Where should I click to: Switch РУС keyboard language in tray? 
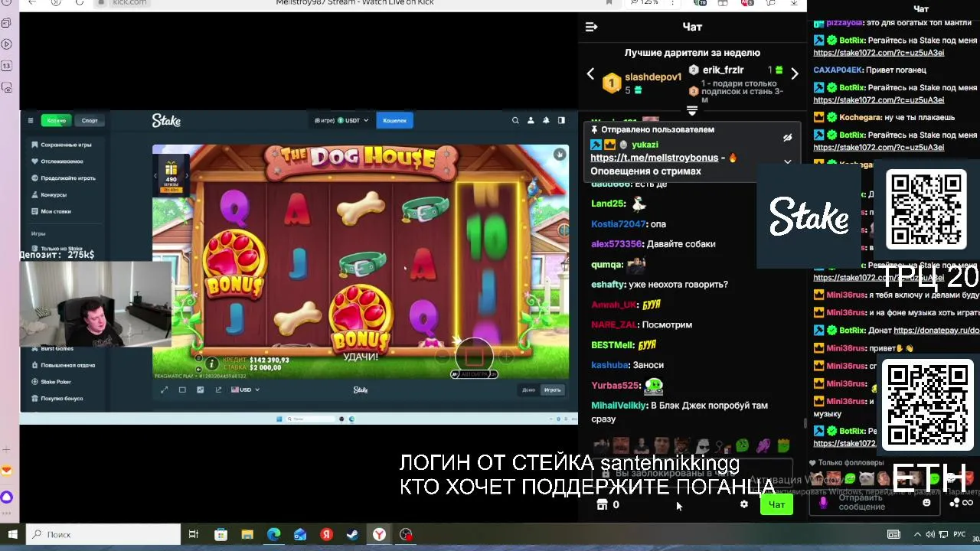pyautogui.click(x=959, y=534)
